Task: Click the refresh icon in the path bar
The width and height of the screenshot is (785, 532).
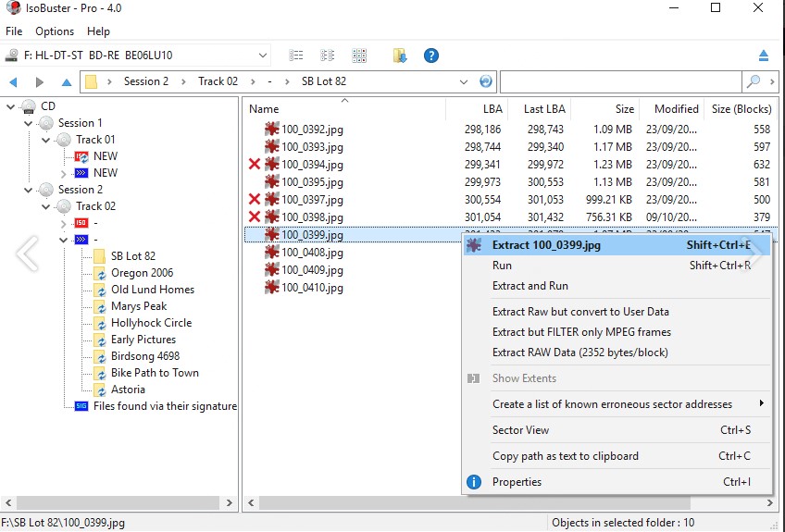Action: point(486,81)
